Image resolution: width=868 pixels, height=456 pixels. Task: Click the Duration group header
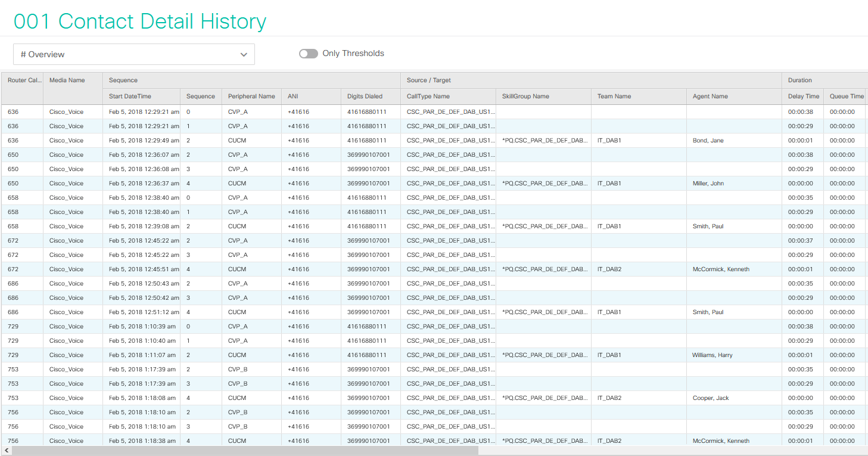[x=825, y=80]
